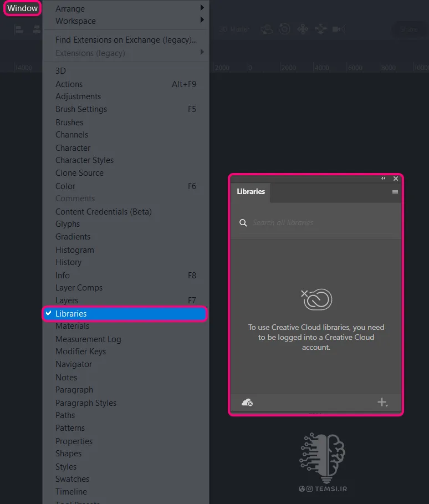Choose Find Extensions on Exchange (legacy)
429x504 pixels.
(x=126, y=40)
